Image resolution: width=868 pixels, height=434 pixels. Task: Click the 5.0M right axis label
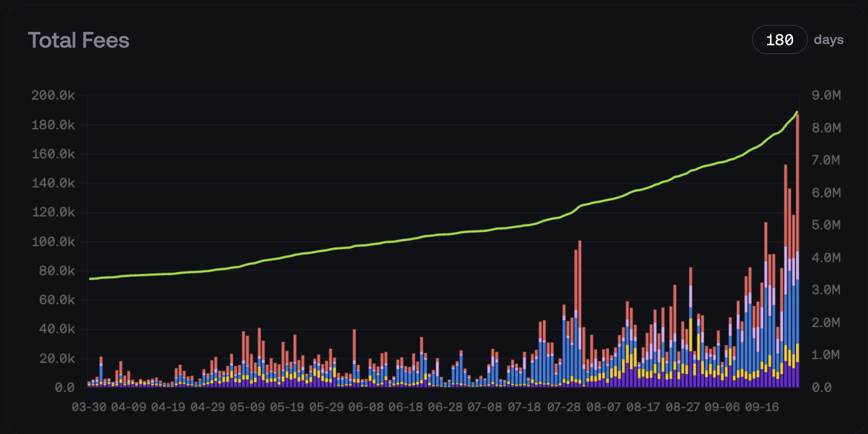[x=826, y=225]
